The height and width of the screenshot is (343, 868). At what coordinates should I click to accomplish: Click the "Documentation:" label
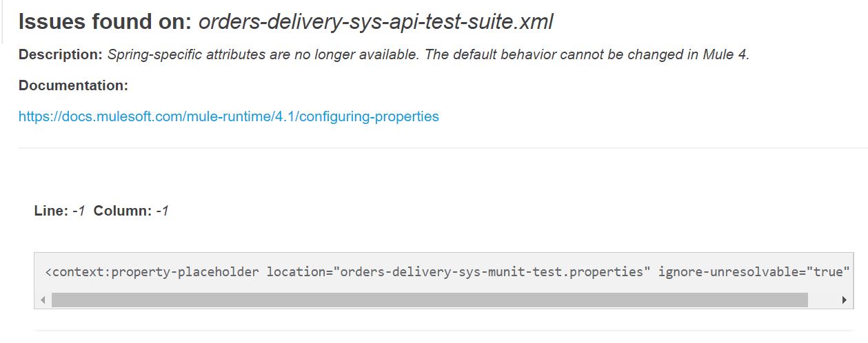pos(73,85)
